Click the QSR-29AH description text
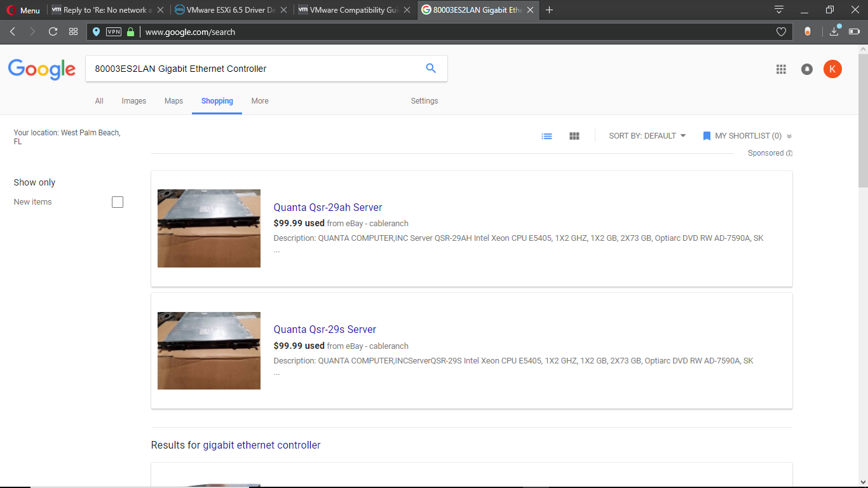Screen dimensions: 868x488 point(519,244)
